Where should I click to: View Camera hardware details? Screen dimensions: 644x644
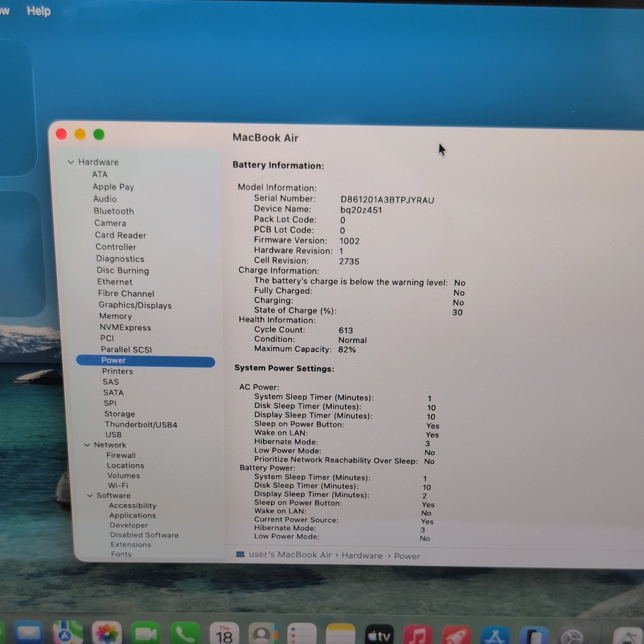(x=110, y=223)
